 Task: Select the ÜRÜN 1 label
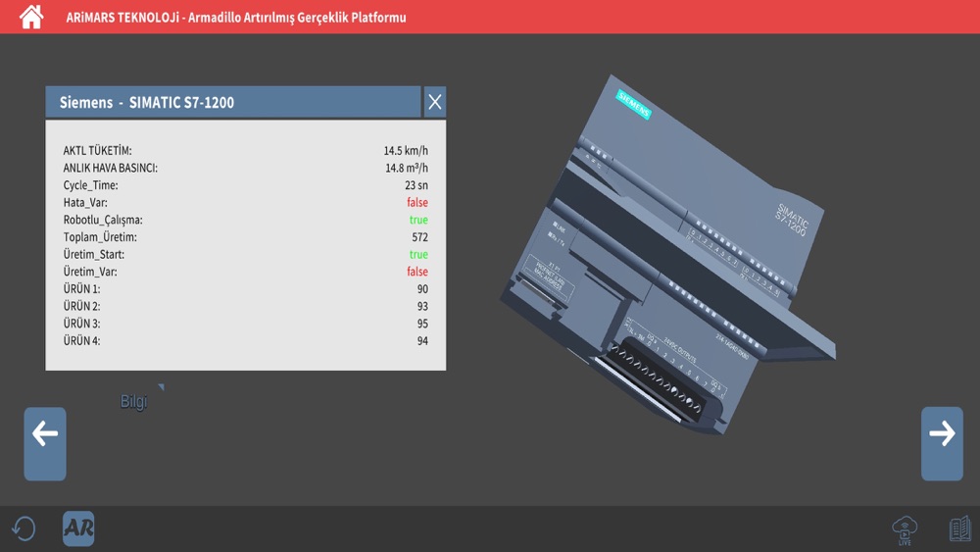coord(81,289)
